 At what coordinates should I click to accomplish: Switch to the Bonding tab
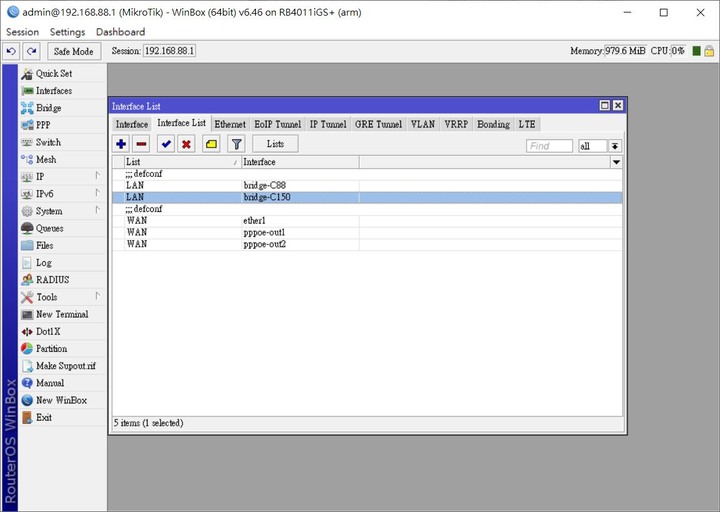pos(493,124)
